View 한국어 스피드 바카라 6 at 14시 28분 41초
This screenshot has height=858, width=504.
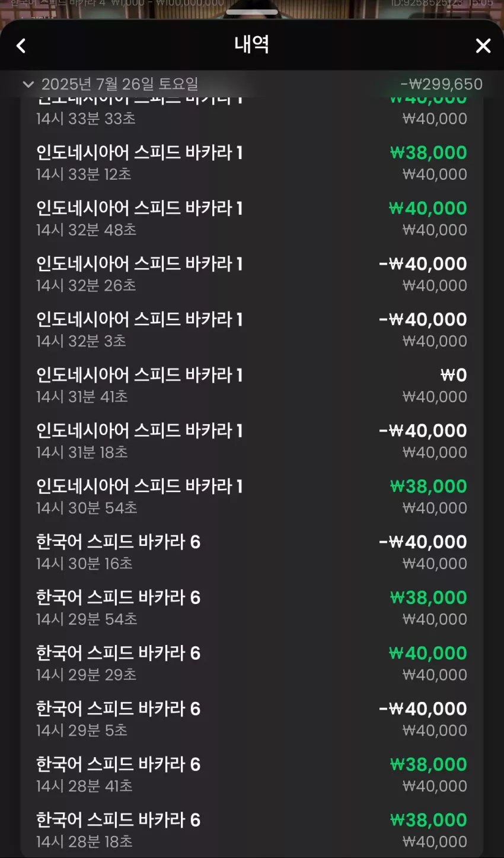click(x=252, y=774)
